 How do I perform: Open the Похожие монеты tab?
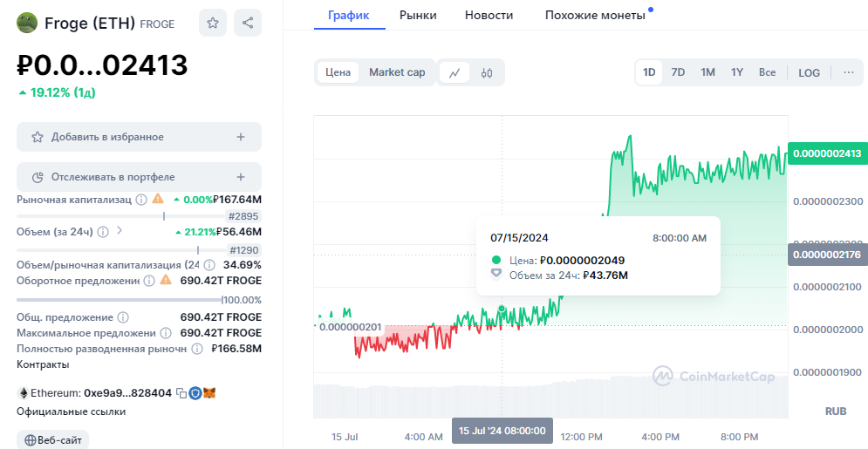pyautogui.click(x=595, y=15)
